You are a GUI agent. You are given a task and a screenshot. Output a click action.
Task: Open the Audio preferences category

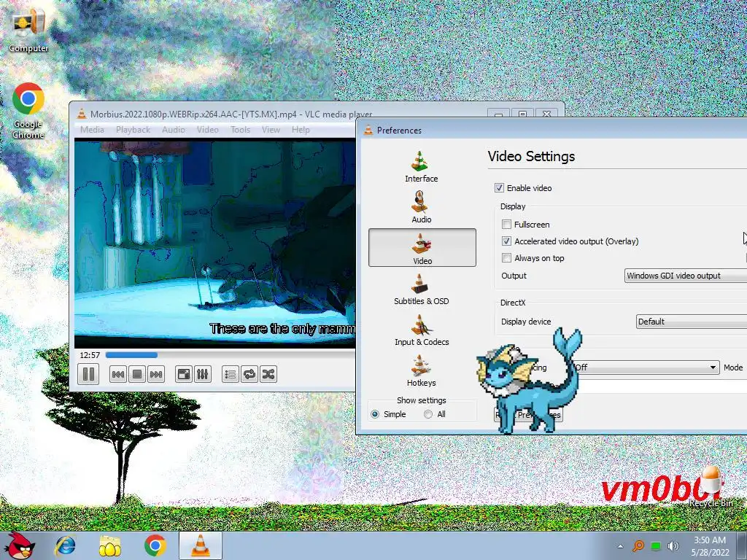click(x=422, y=207)
